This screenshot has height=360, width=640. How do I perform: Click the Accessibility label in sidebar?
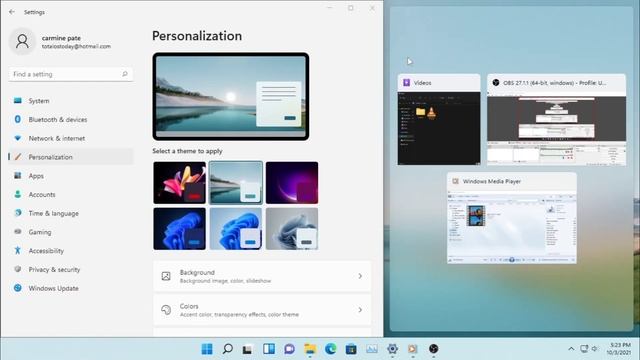[46, 251]
